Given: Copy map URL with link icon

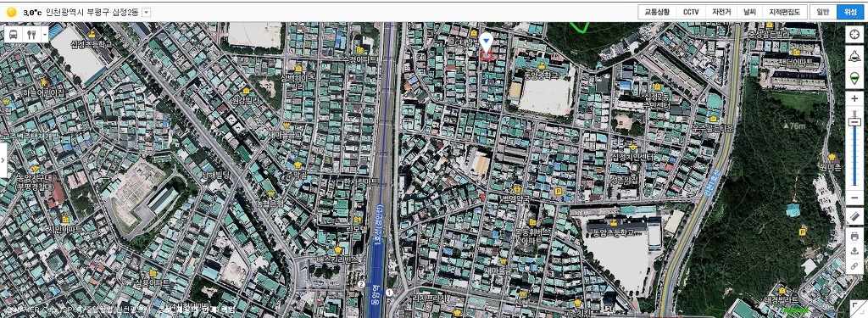Looking at the screenshot, I should (854, 266).
